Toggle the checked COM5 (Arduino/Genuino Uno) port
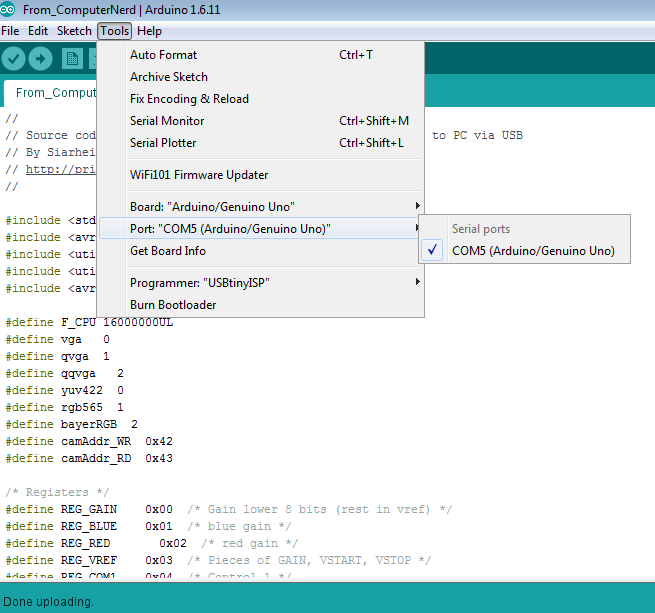Viewport: 655px width, 613px height. click(525, 251)
